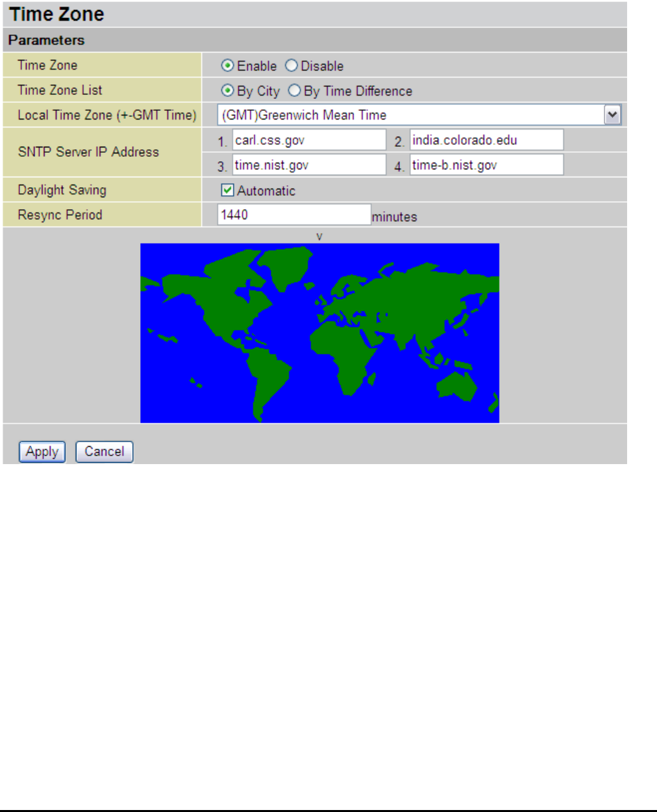Click SNTP server field containing time-b.nist.gov
Viewport: 657px width, 812px height.
[486, 165]
